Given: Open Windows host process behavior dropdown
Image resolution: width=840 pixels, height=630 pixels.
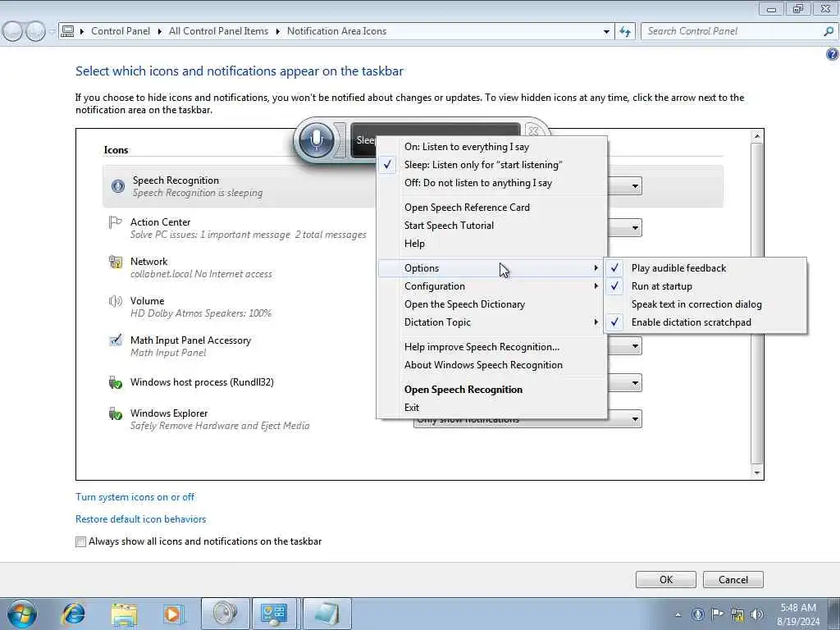Looking at the screenshot, I should tap(635, 383).
